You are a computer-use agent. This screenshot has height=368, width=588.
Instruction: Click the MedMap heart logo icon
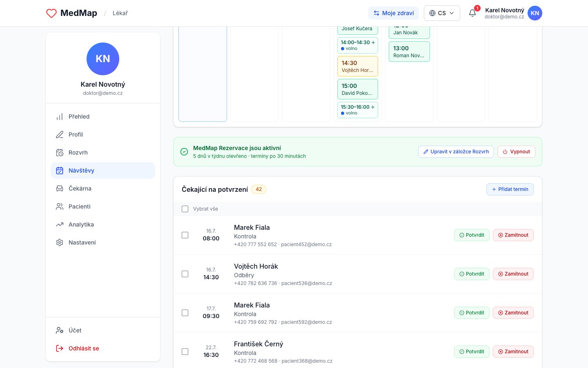[x=51, y=13]
